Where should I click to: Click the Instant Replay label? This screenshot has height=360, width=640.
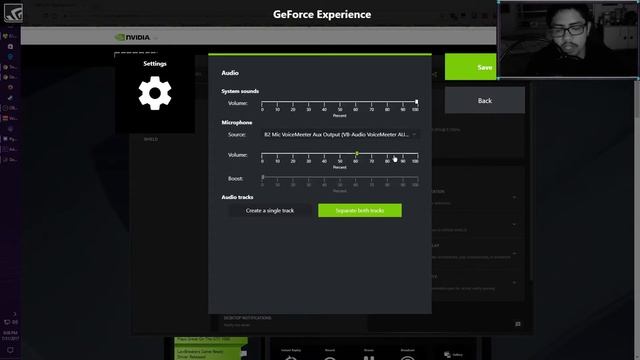(x=291, y=350)
